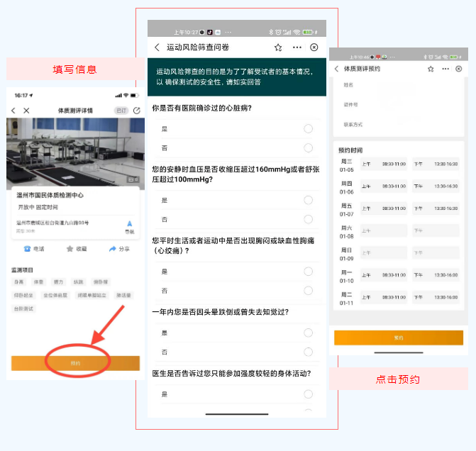The width and height of the screenshot is (476, 451).
Task: Select 是 for chest tightness question
Action: 308,272
